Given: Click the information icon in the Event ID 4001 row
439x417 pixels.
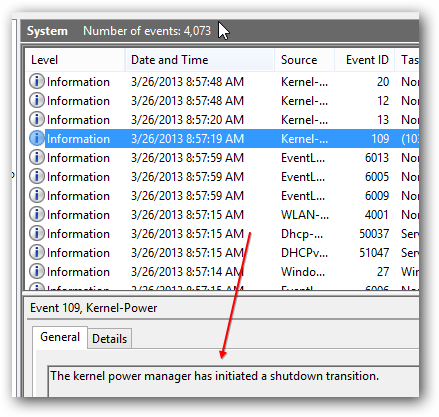Looking at the screenshot, I should point(37,214).
